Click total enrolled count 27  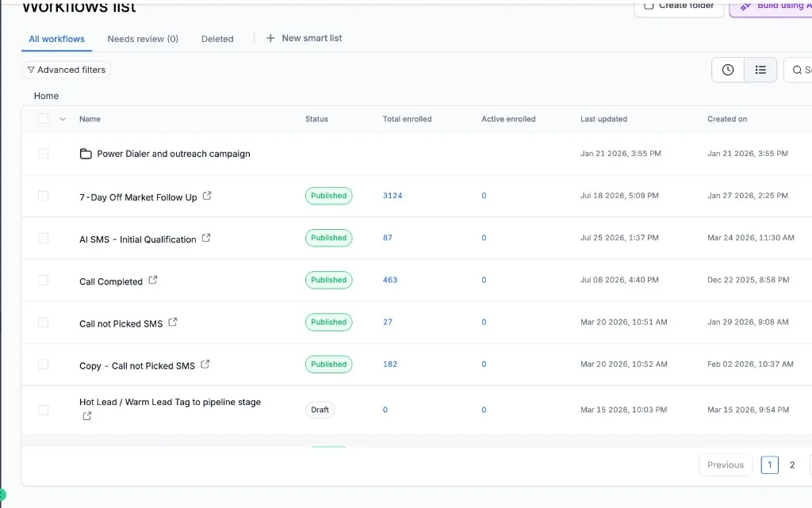coord(388,322)
